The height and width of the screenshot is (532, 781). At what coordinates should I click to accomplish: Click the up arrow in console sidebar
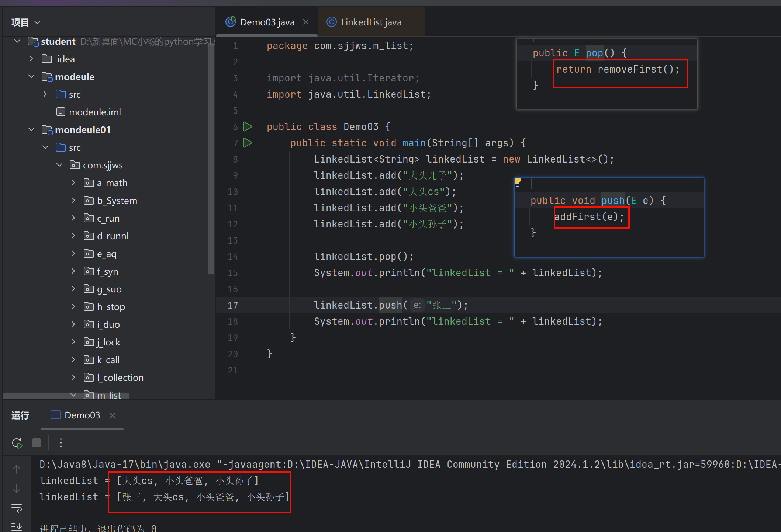pos(17,469)
